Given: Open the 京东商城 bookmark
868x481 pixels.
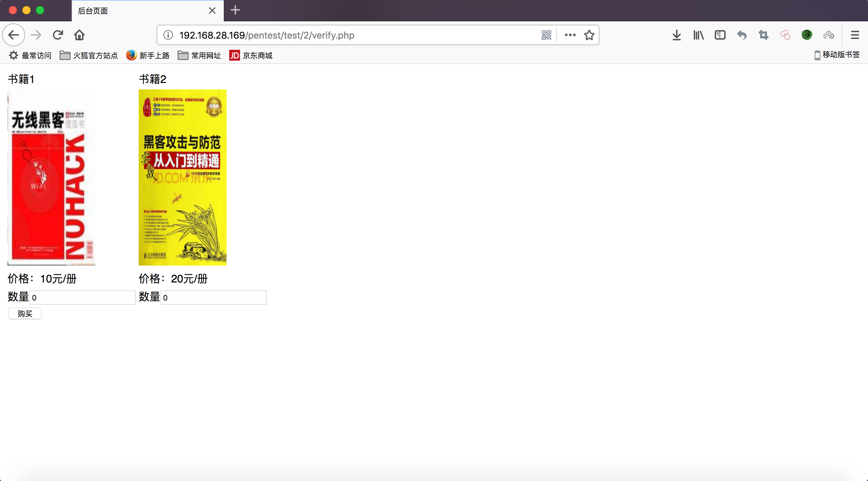Looking at the screenshot, I should (251, 55).
